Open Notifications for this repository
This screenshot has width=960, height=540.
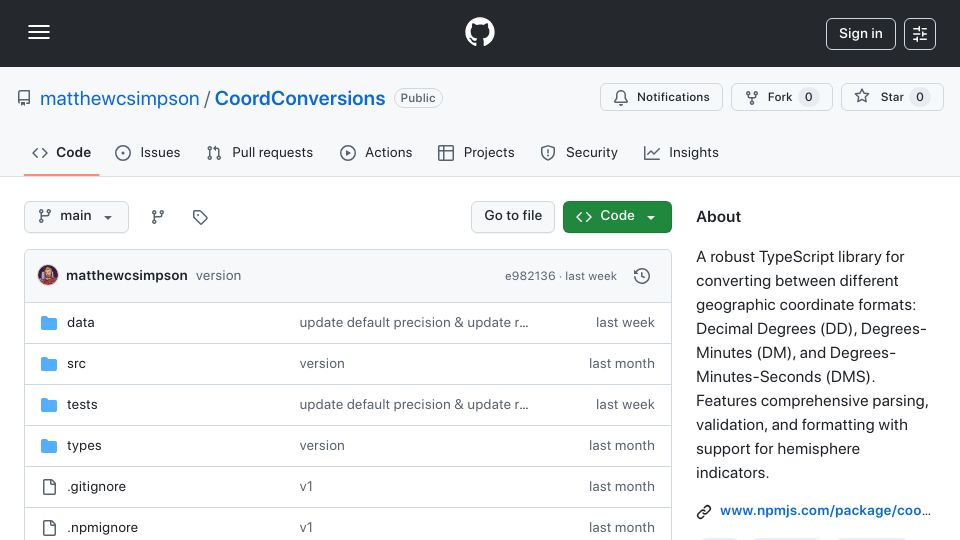(661, 97)
